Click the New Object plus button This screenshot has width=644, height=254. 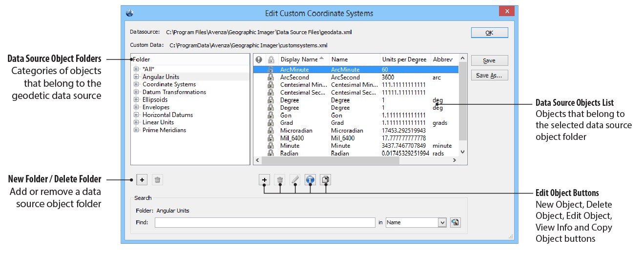[x=264, y=180]
